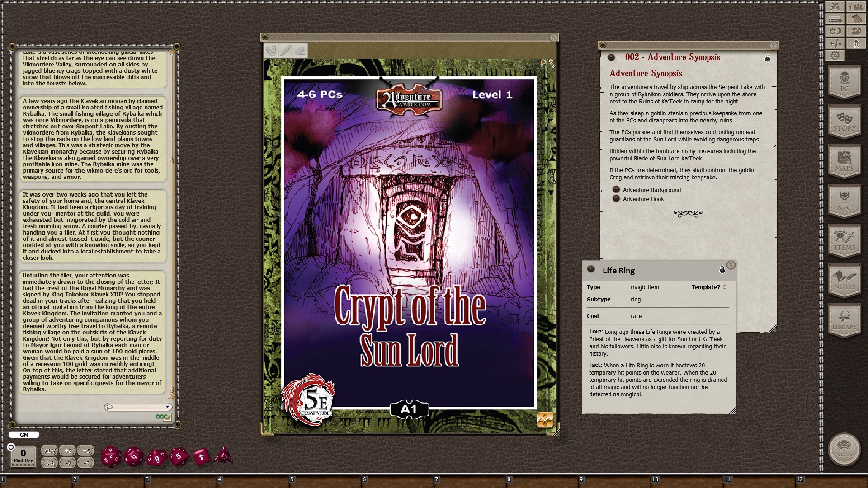Screen dimensions: 868x488
Task: Select the eraser tool on the image toolbar
Action: (299, 51)
